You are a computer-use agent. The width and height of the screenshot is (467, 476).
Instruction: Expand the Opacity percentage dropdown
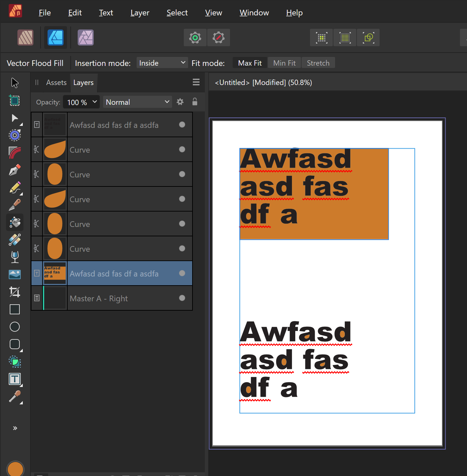[x=95, y=102]
